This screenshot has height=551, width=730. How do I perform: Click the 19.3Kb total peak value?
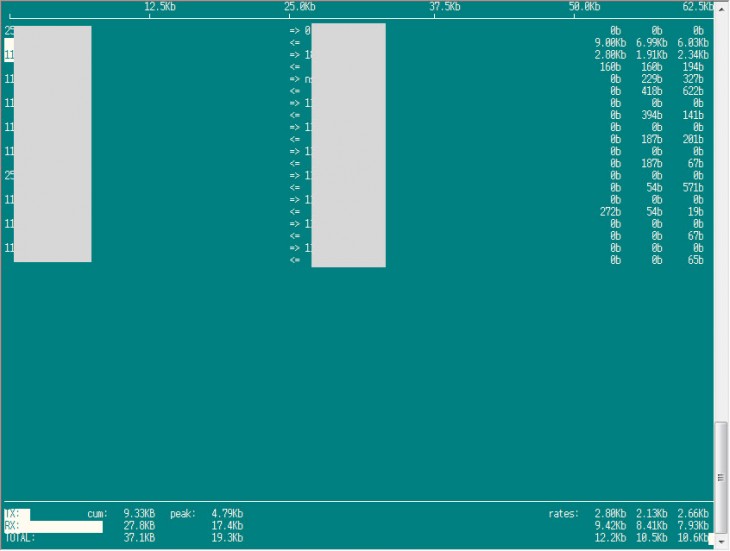click(227, 538)
